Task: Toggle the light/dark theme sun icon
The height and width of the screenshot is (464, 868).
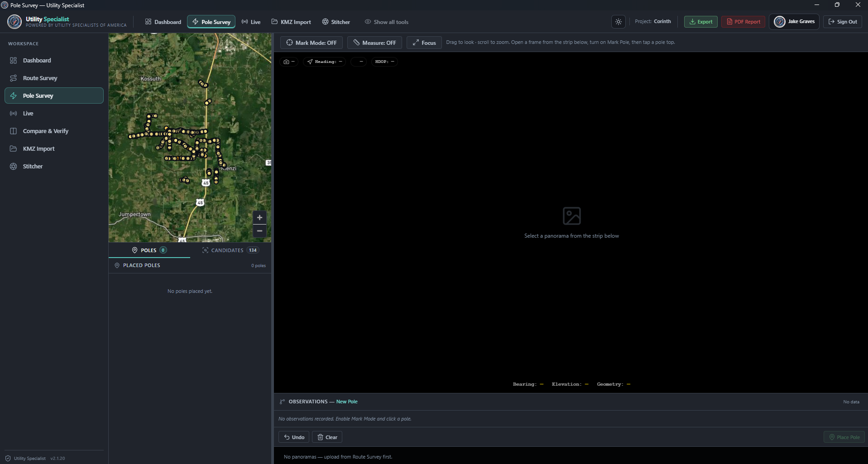Action: click(x=619, y=22)
